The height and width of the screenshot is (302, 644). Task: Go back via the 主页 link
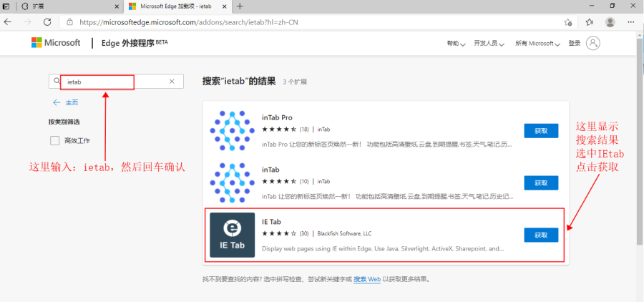point(66,103)
